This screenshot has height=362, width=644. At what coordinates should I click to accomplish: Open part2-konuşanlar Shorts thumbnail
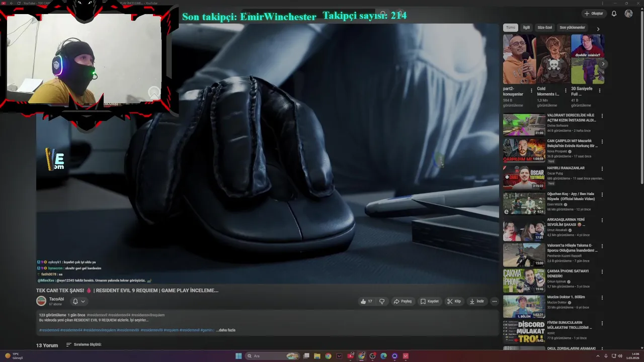[519, 59]
